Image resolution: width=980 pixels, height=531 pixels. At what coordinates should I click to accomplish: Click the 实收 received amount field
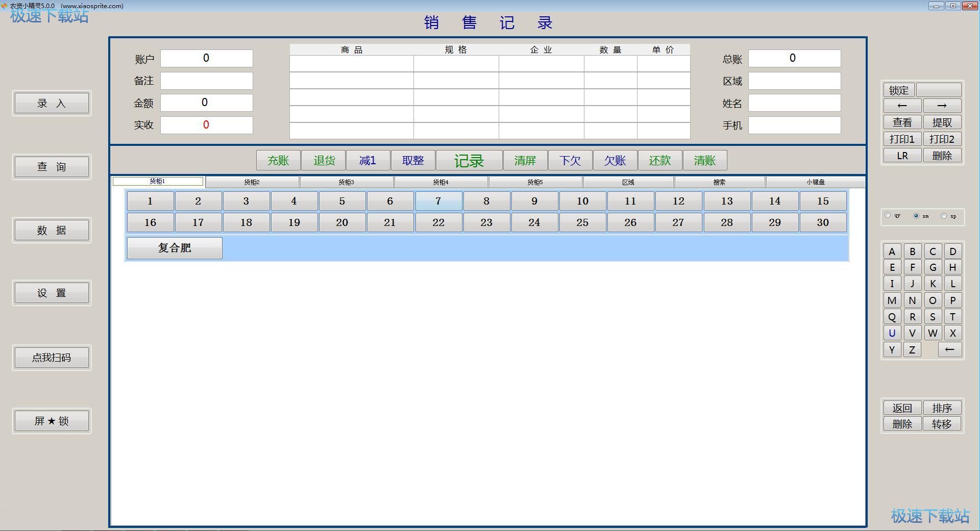click(207, 125)
